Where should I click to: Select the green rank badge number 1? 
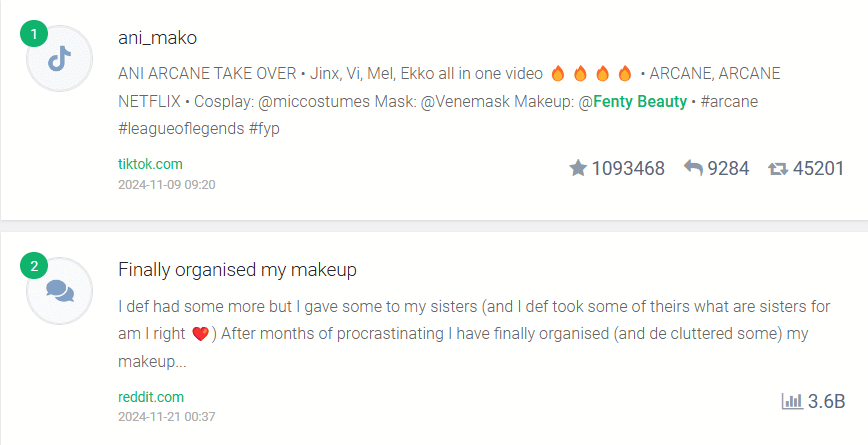click(x=34, y=34)
